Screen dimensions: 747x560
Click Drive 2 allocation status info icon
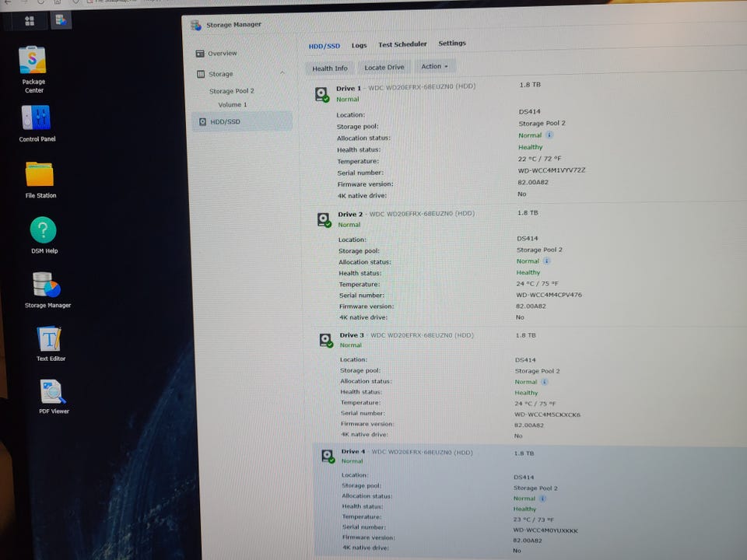547,261
